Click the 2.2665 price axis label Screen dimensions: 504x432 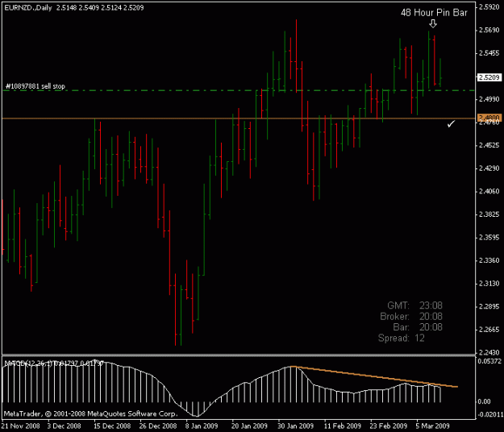(x=489, y=330)
